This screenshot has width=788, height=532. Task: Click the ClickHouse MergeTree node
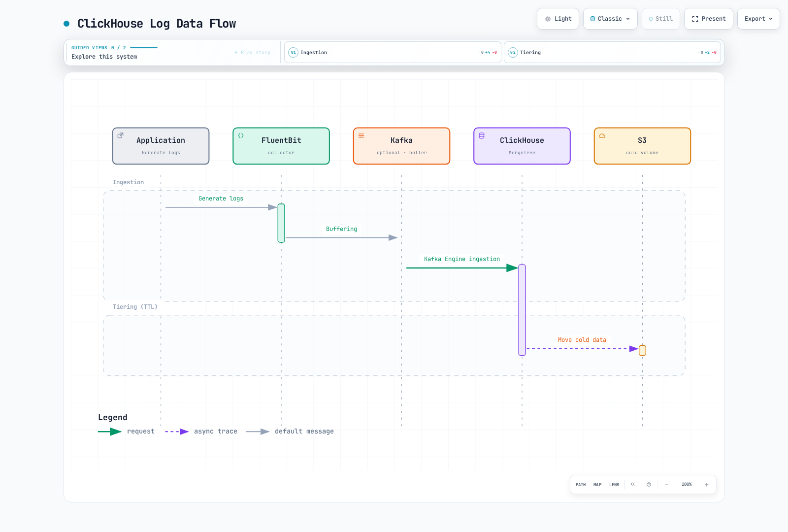pyautogui.click(x=522, y=146)
